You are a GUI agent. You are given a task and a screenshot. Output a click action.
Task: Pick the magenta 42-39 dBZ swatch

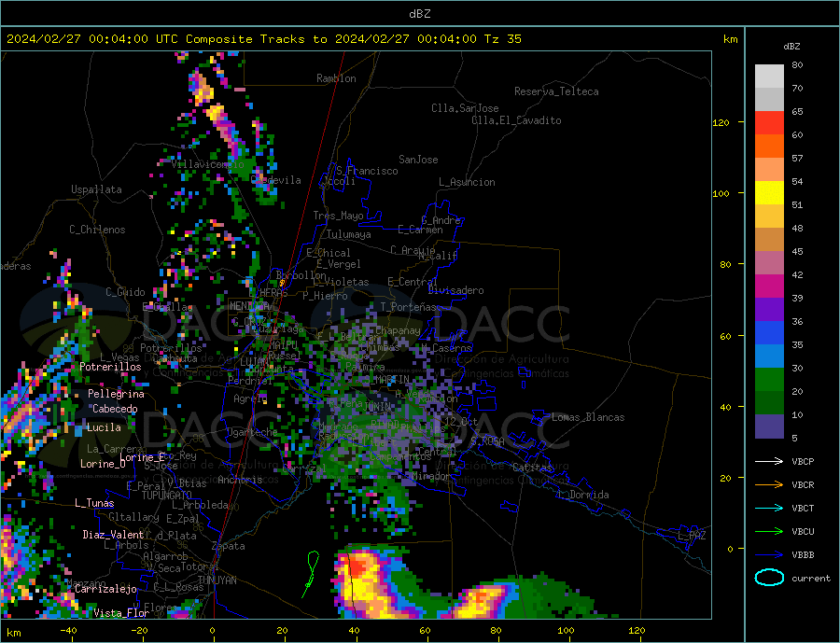tap(769, 287)
